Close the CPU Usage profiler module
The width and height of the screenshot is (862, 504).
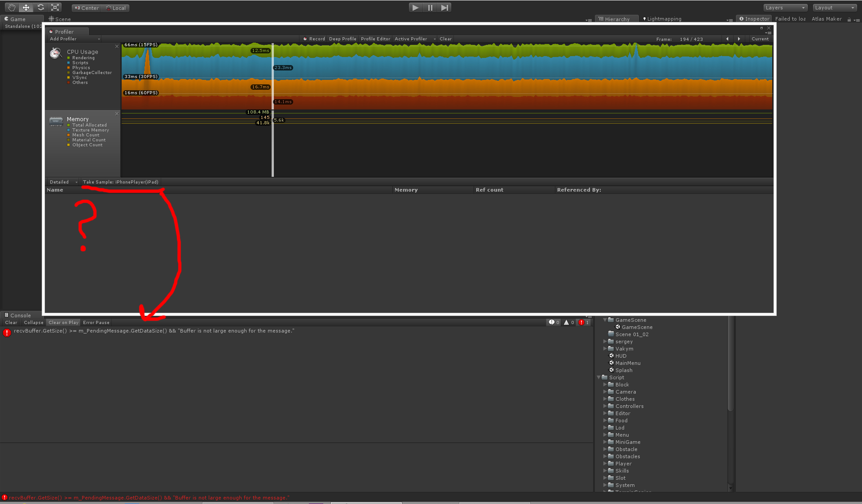117,47
